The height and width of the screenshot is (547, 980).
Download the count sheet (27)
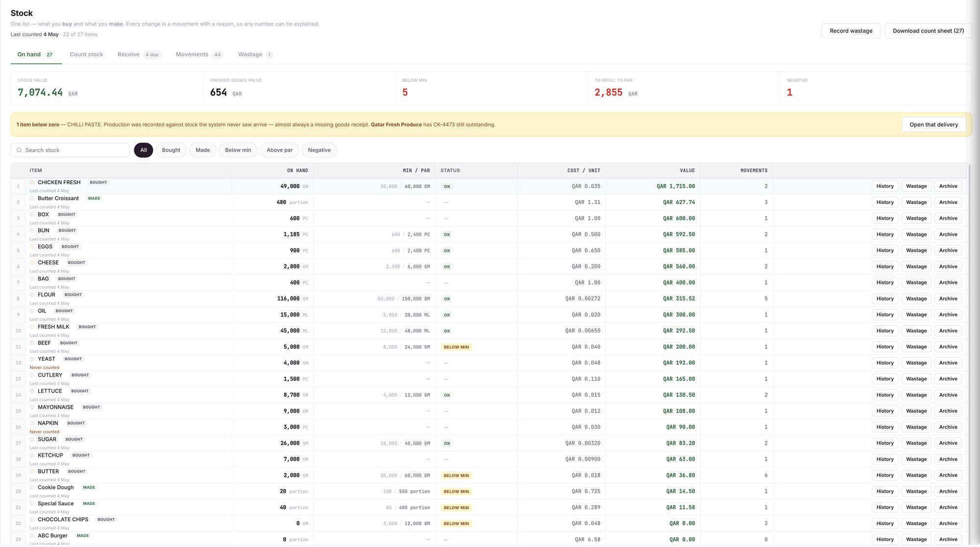click(928, 31)
